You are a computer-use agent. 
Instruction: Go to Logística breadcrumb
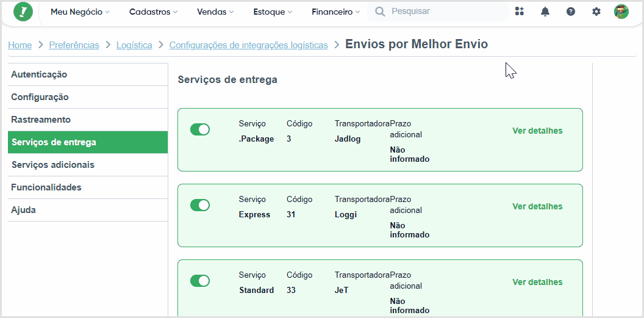pyautogui.click(x=134, y=45)
